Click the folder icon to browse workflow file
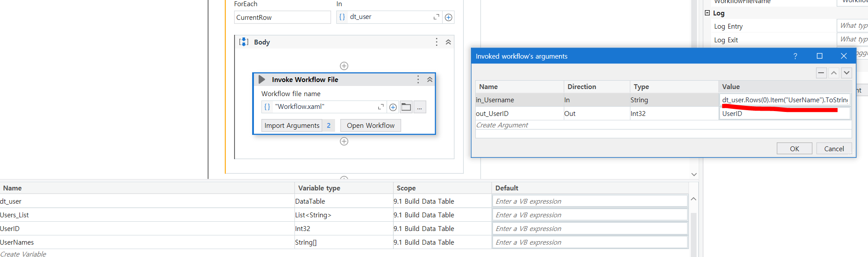868x257 pixels. [406, 107]
